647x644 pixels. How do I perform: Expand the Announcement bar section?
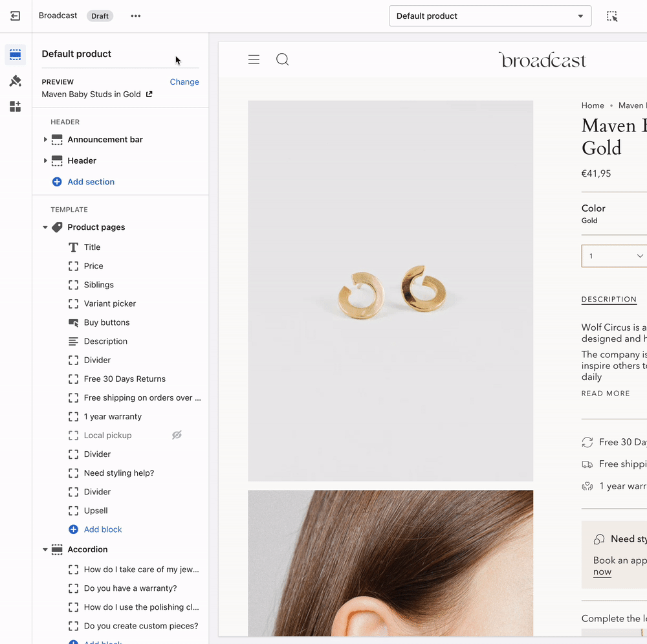[45, 140]
